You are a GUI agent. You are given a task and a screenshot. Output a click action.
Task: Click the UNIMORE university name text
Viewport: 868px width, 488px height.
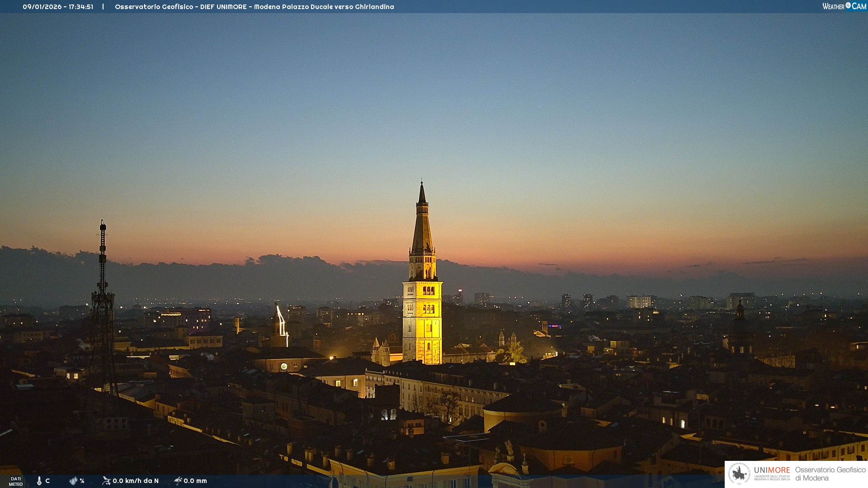[772, 470]
